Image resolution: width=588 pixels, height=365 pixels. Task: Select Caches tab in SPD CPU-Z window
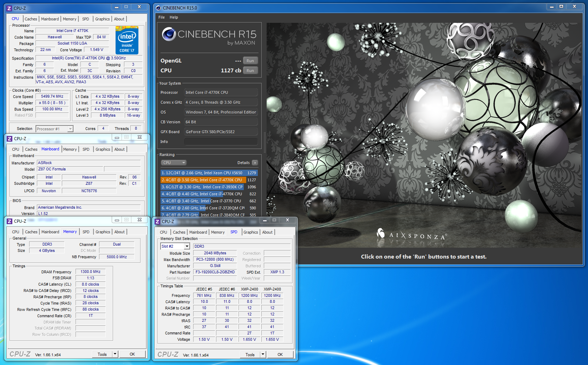click(179, 232)
